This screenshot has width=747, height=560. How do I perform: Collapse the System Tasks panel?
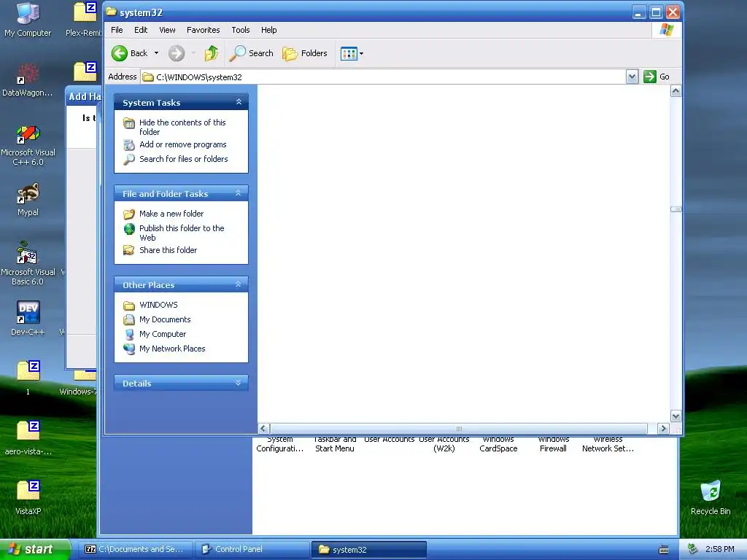(x=239, y=102)
